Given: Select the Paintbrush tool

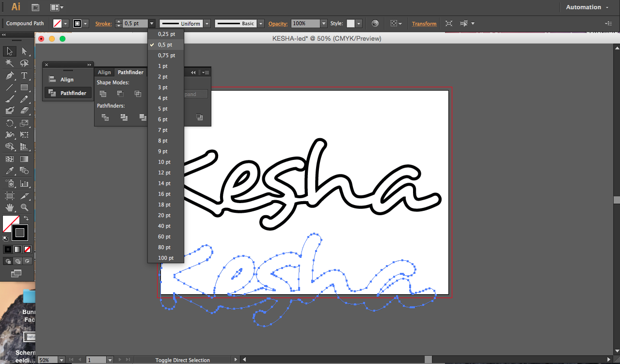Looking at the screenshot, I should click(10, 99).
